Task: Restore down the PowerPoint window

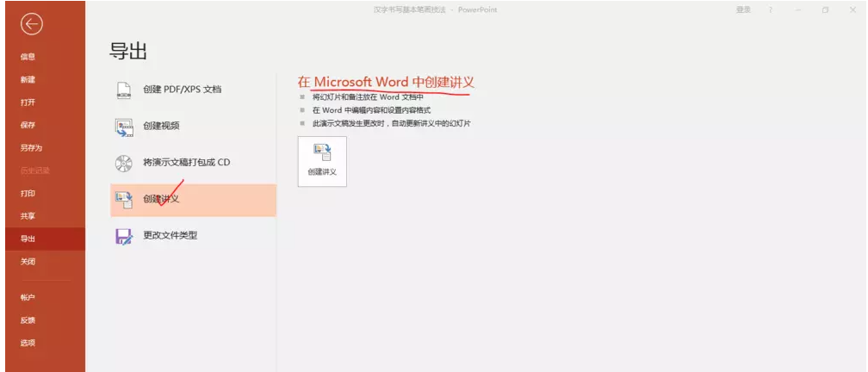Action: 825,10
